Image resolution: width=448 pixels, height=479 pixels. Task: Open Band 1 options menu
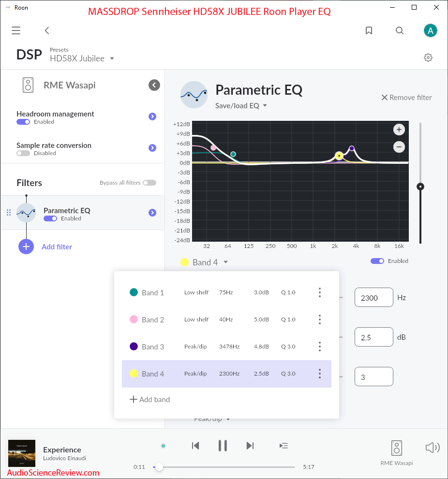(320, 292)
